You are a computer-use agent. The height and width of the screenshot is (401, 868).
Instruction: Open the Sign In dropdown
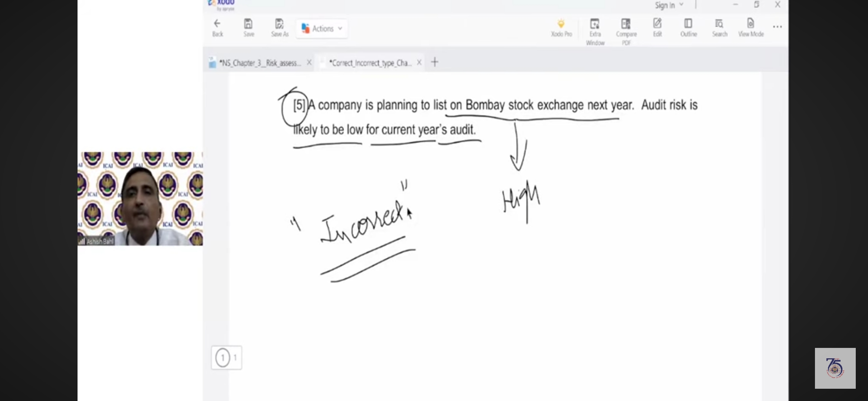click(x=669, y=5)
